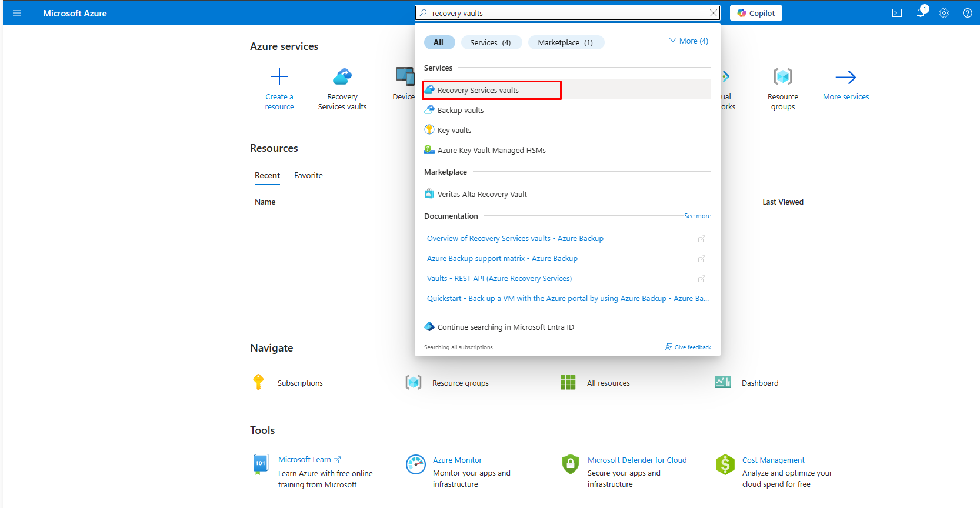Click the Create a resource plus icon
This screenshot has height=508, width=980.
[x=279, y=76]
